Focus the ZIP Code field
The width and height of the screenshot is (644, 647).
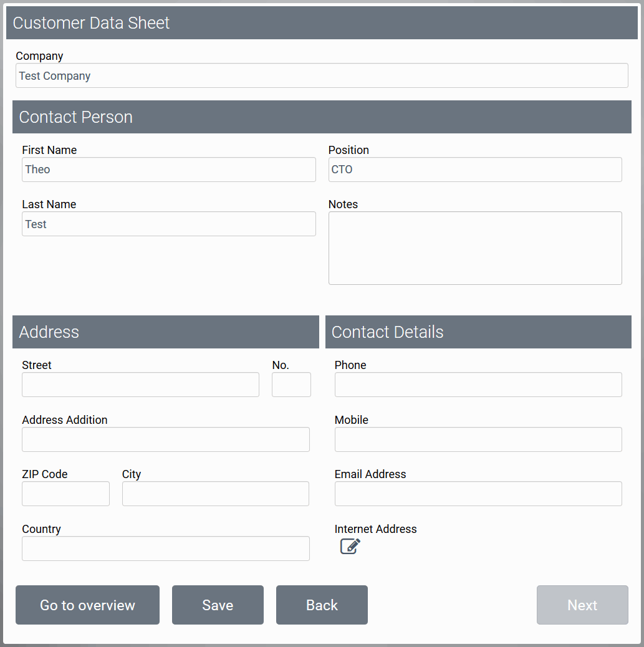65,494
